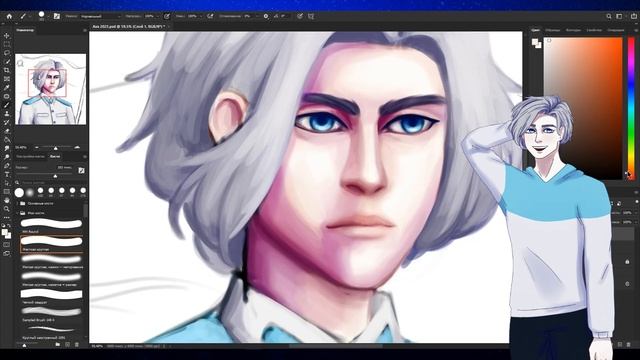This screenshot has height=360, width=640.
Task: Select the Path Selection tool
Action: click(x=7, y=183)
